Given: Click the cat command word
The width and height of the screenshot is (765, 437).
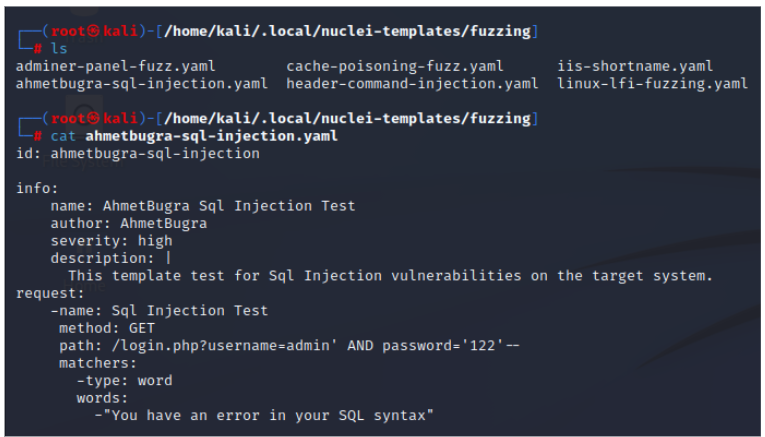Looking at the screenshot, I should pyautogui.click(x=63, y=136).
